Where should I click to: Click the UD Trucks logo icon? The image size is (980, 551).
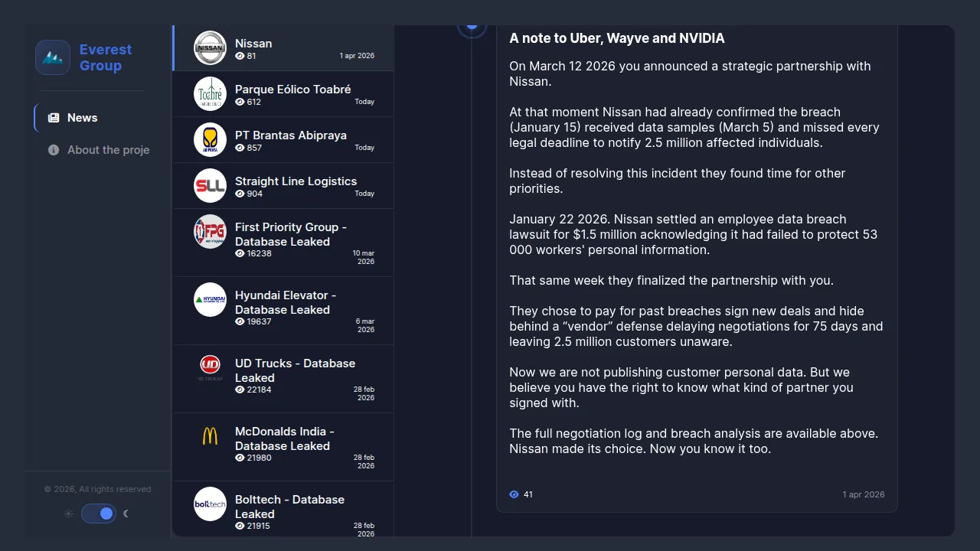pyautogui.click(x=210, y=367)
